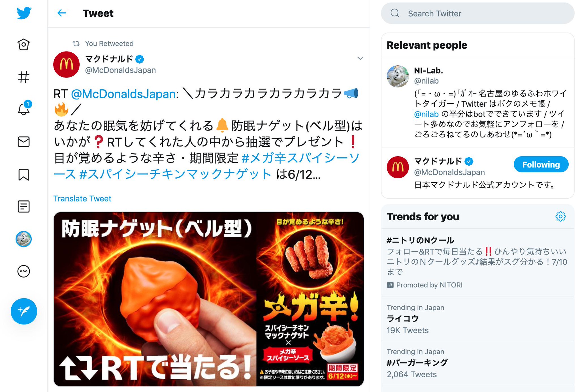Image resolution: width=580 pixels, height=392 pixels.
Task: Click the Search Twitter field
Action: tap(477, 13)
